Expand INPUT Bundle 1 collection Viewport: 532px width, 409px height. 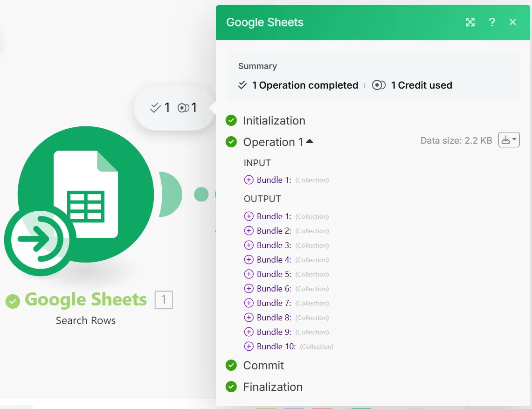(249, 180)
